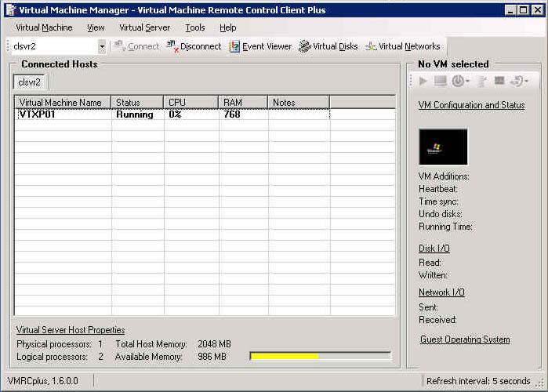Click the Windows XP VM thumbnail
Screen dimensions: 548x392
[x=443, y=147]
